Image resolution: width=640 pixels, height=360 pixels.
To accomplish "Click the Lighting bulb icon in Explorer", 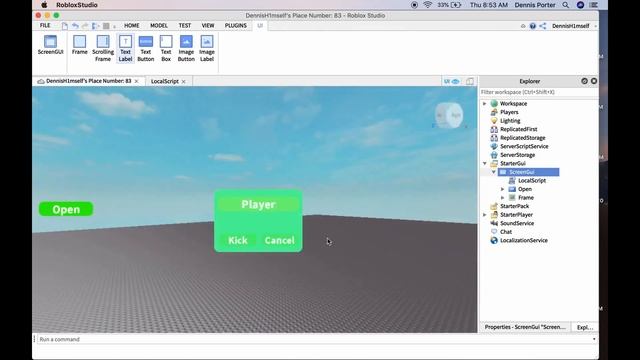I will [x=494, y=121].
